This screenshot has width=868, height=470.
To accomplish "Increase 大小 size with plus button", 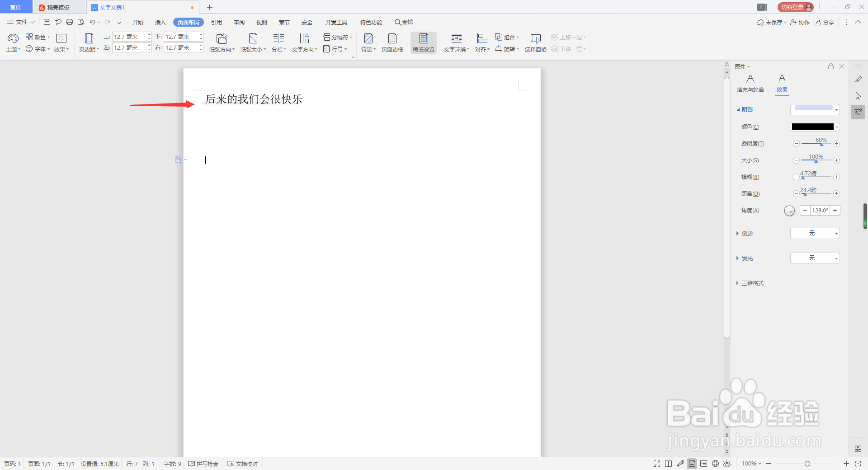I will pyautogui.click(x=837, y=160).
